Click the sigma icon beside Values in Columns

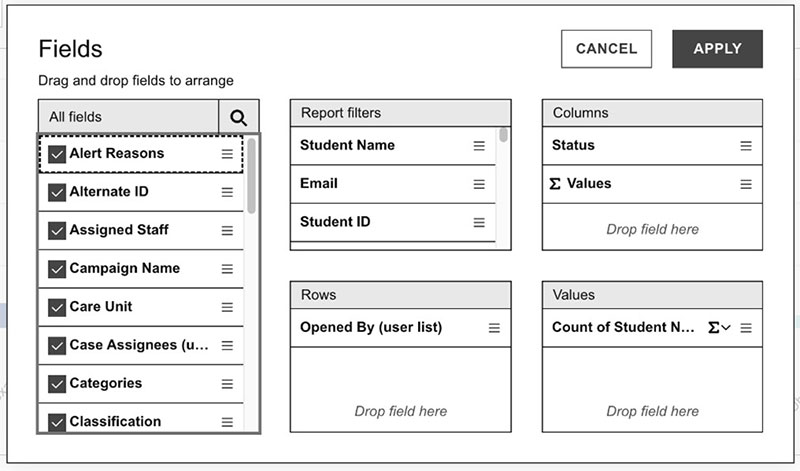555,184
